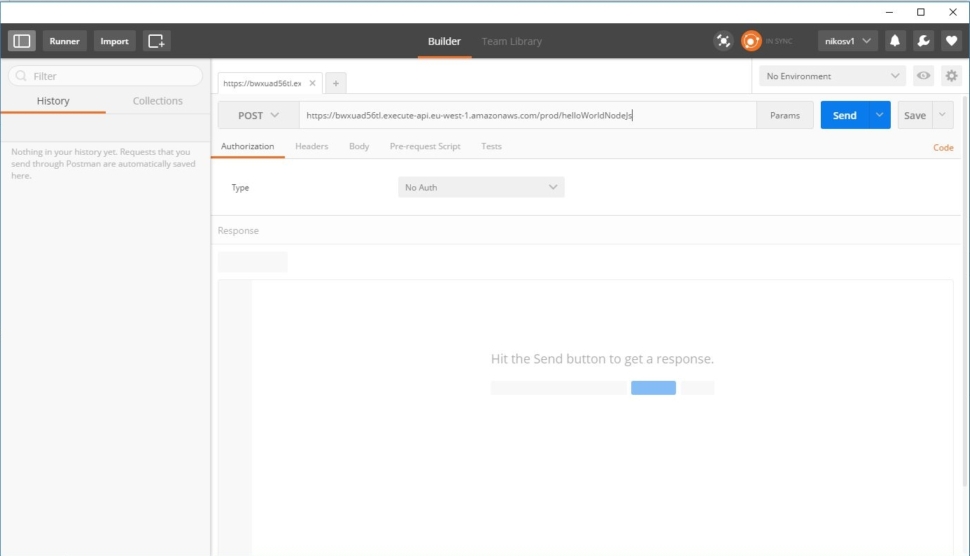Change the POST method dropdown
The width and height of the screenshot is (970, 556).
pyautogui.click(x=258, y=115)
